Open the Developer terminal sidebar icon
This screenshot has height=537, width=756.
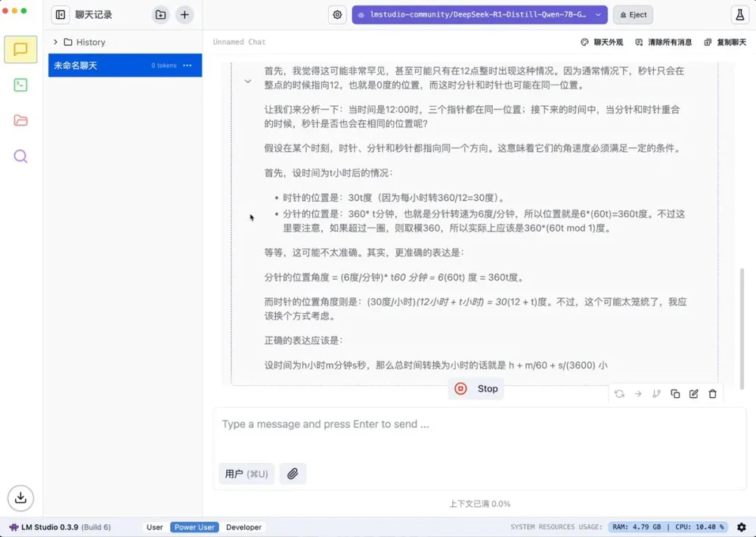(20, 85)
